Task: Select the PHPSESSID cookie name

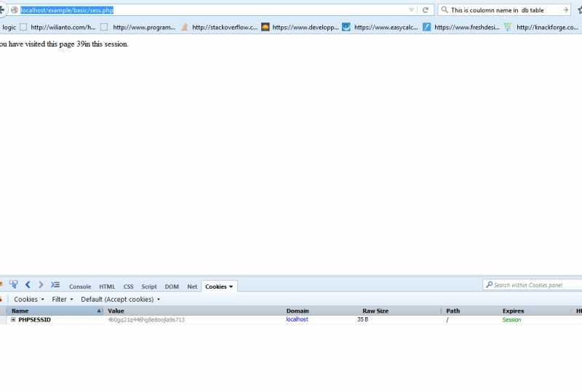Action: pos(34,319)
